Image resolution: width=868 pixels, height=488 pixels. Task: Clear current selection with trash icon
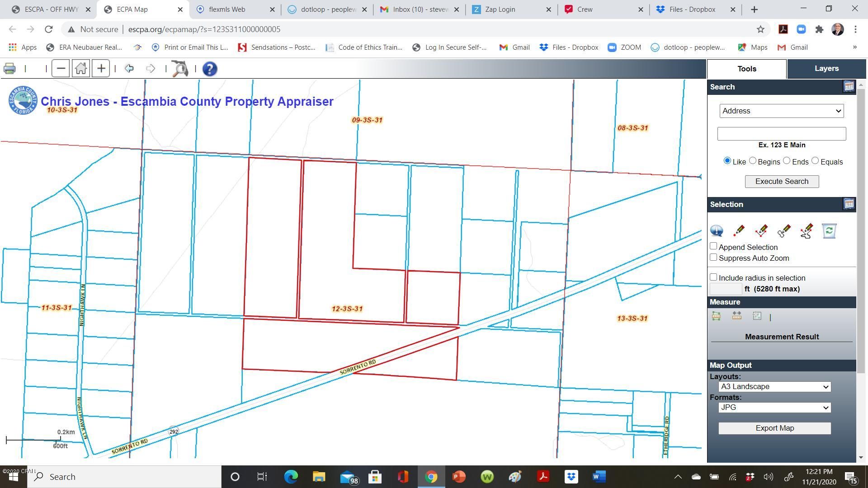click(x=829, y=230)
